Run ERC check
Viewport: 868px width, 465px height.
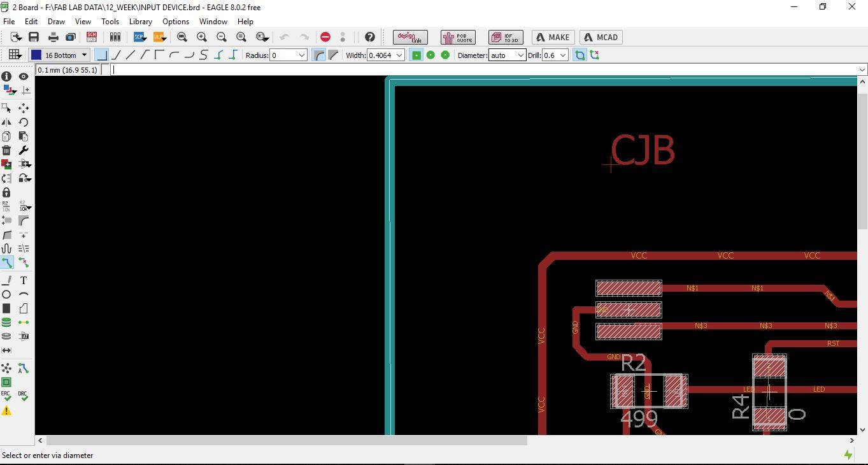(x=6, y=396)
